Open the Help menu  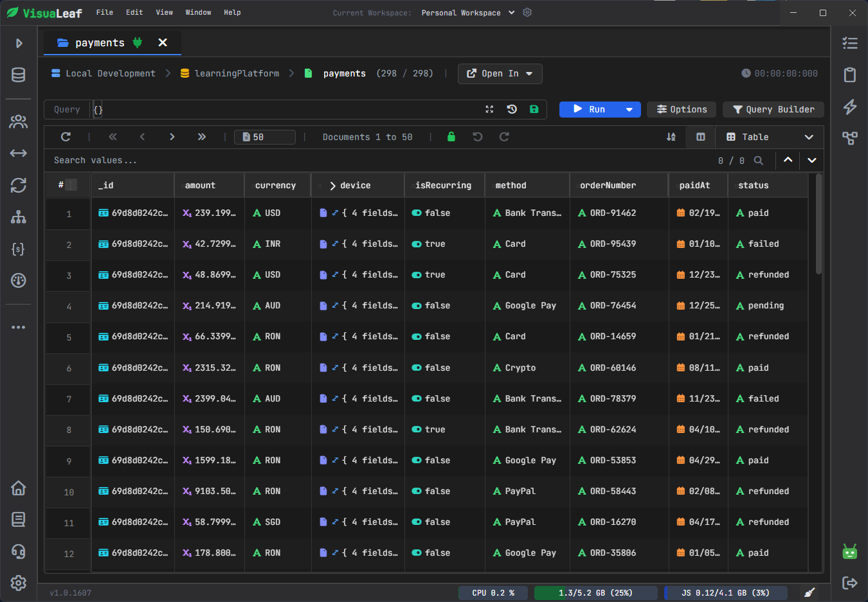point(232,13)
